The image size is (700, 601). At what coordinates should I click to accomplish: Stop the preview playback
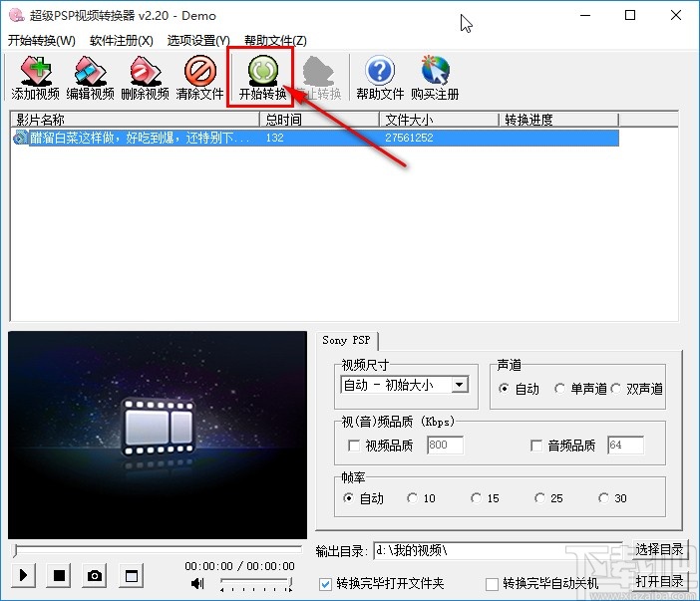point(59,575)
